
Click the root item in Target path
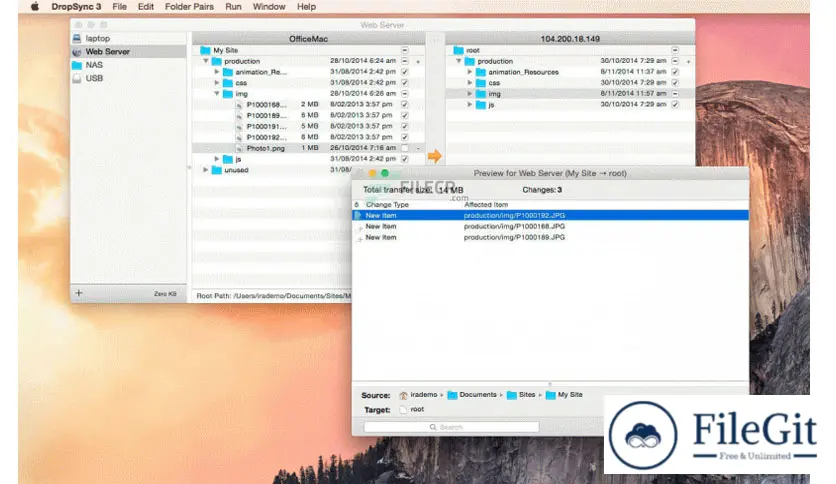click(x=412, y=409)
